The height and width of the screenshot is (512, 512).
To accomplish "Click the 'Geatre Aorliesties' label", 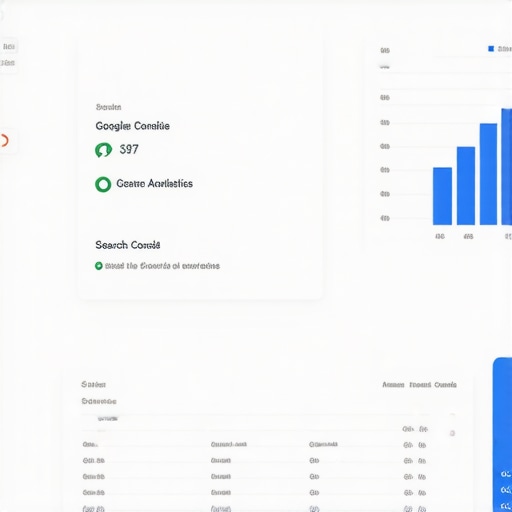I will point(154,184).
